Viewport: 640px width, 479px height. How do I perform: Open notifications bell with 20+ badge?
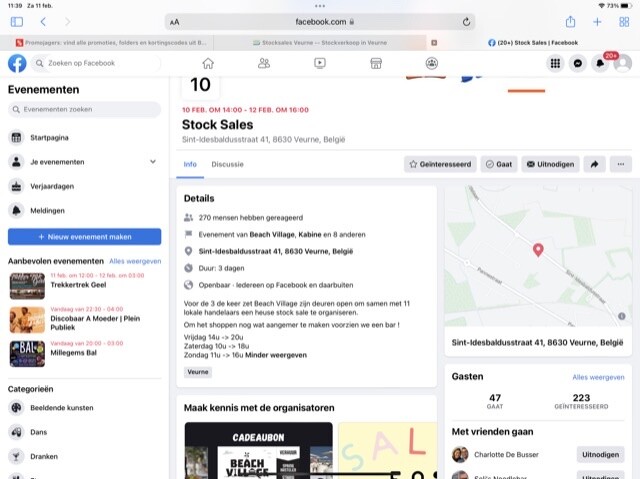pos(600,63)
